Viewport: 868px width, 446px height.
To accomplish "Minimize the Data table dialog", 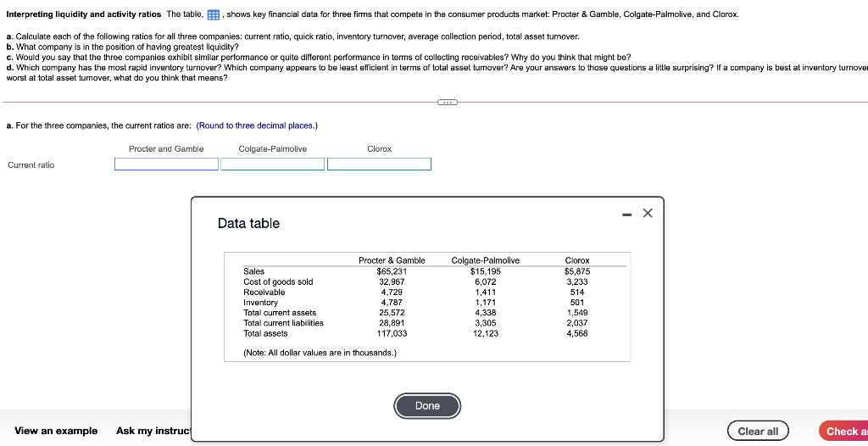I will 626,214.
